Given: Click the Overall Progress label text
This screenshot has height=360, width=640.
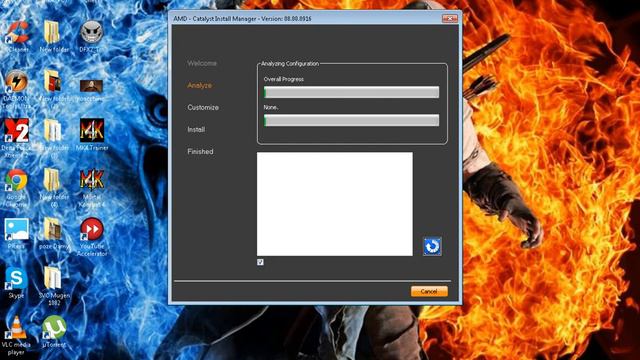Looking at the screenshot, I should point(284,79).
